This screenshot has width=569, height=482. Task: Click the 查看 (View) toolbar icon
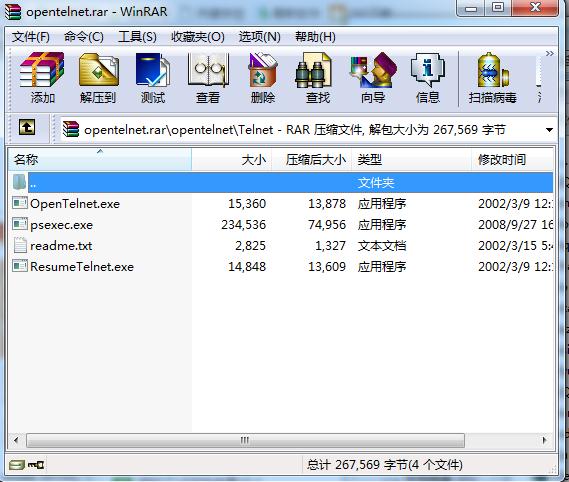click(x=208, y=70)
